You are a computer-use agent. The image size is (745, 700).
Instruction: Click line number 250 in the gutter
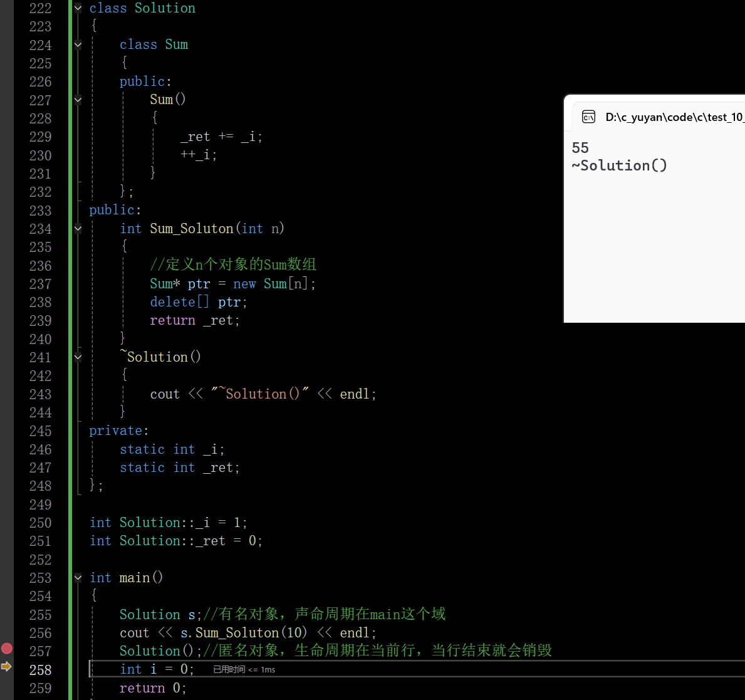click(x=40, y=523)
